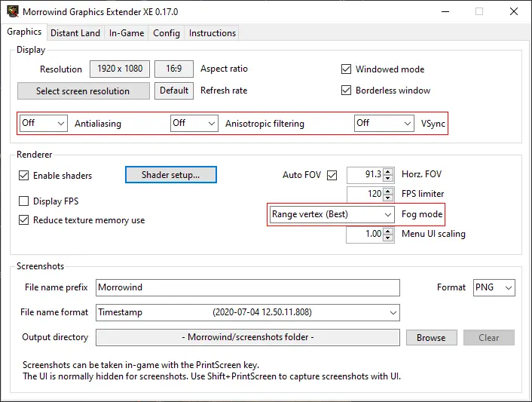This screenshot has width=532, height=402.
Task: Open the Antialiasing dropdown
Action: 44,123
